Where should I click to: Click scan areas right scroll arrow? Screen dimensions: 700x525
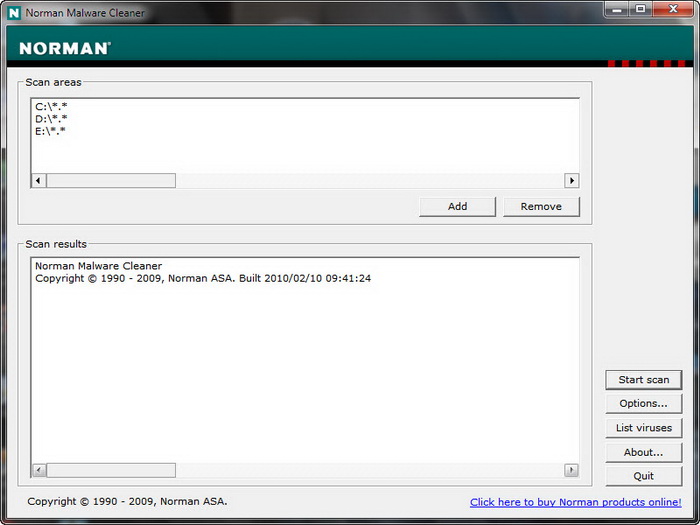pos(571,180)
